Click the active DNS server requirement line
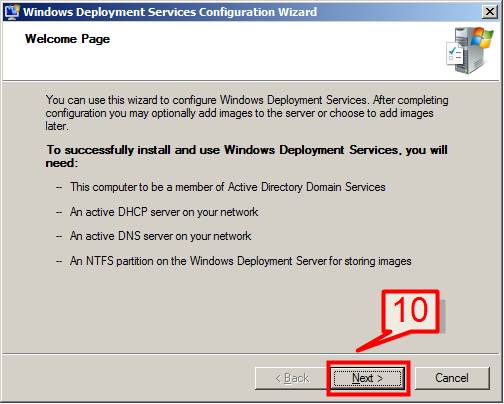This screenshot has width=504, height=404. 160,236
